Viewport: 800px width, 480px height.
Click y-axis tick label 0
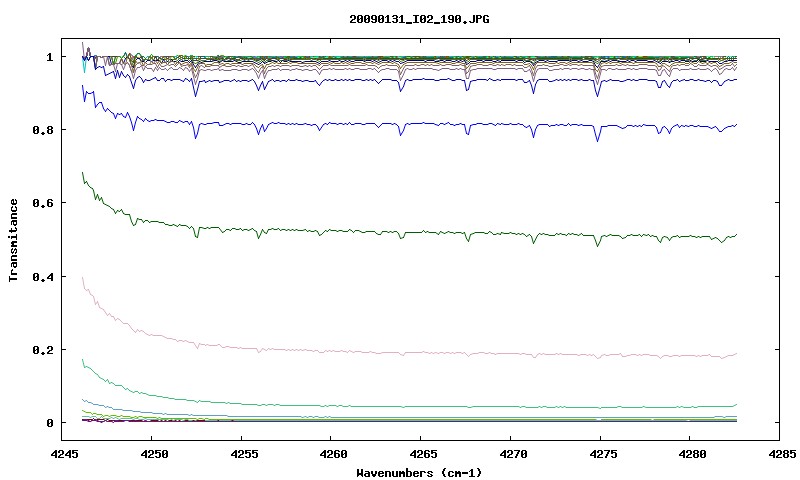click(49, 423)
